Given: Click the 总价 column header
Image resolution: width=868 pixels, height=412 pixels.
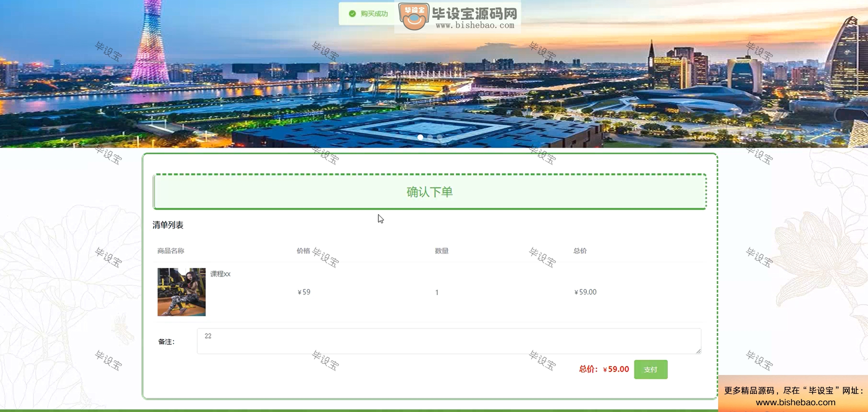Looking at the screenshot, I should [x=580, y=250].
